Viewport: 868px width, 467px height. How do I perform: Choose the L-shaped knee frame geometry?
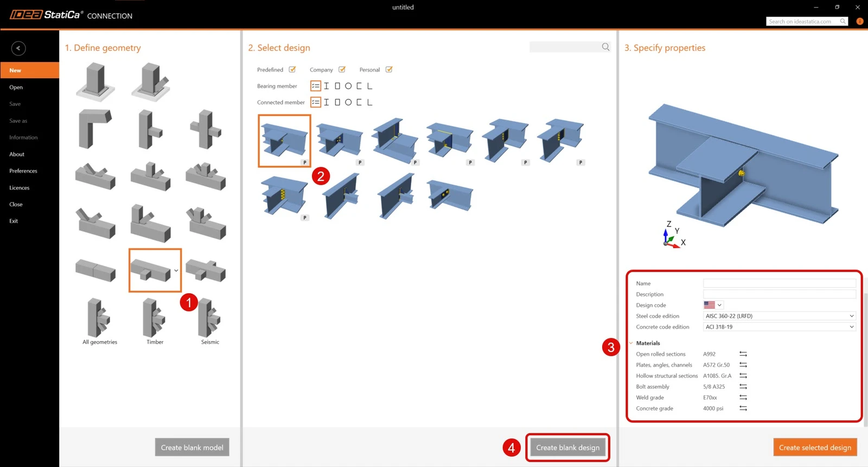[x=95, y=129]
